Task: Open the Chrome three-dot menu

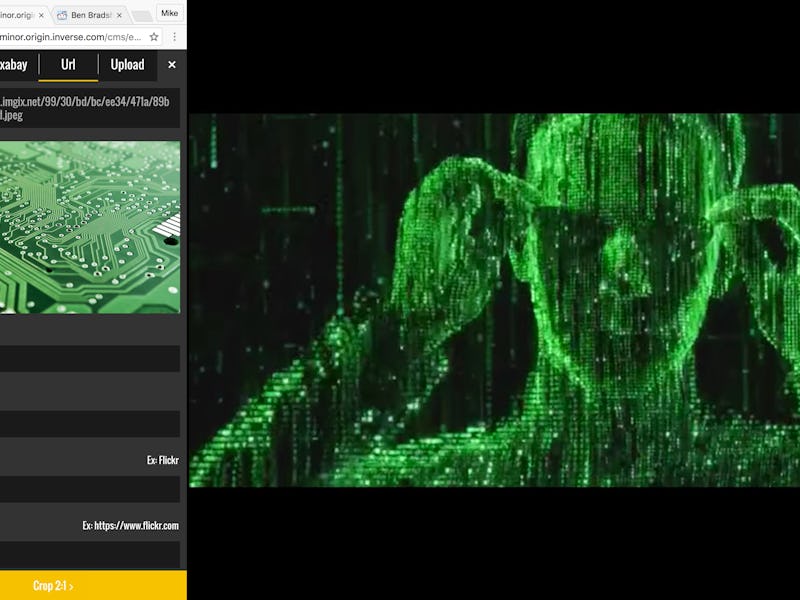Action: (x=175, y=37)
